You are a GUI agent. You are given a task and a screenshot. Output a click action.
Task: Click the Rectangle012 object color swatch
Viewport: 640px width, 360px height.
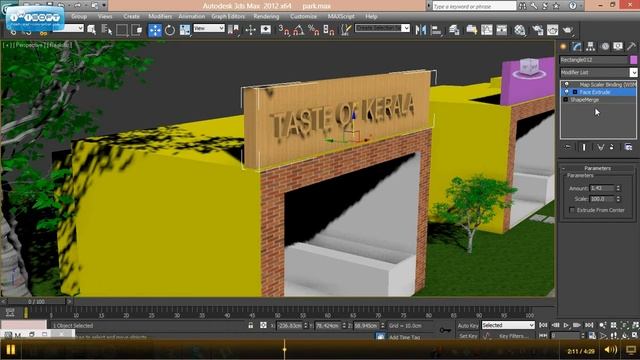[633, 60]
